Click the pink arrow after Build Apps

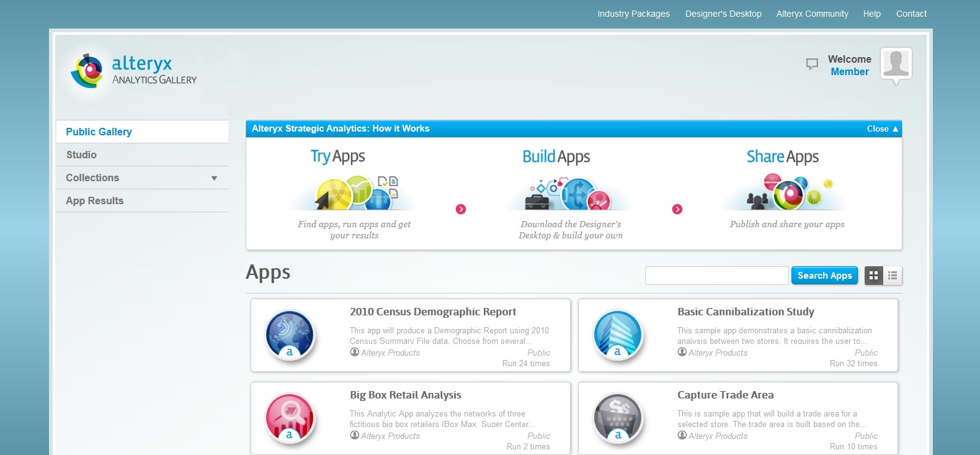tap(677, 209)
